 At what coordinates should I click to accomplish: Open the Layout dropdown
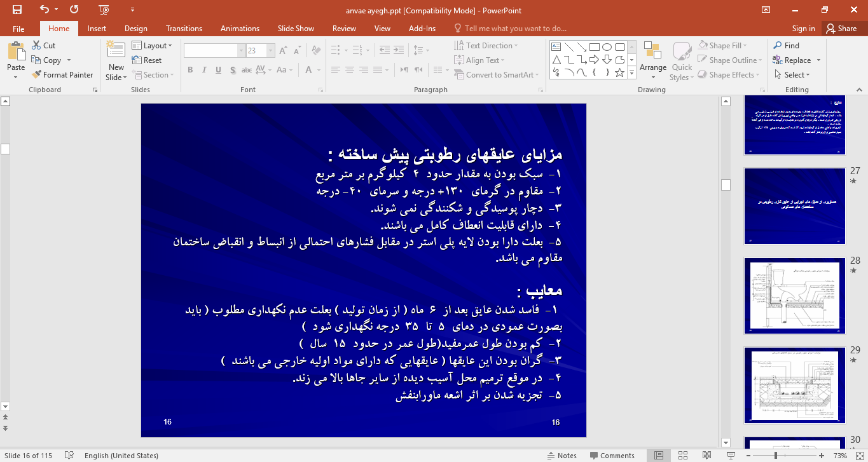click(x=153, y=46)
